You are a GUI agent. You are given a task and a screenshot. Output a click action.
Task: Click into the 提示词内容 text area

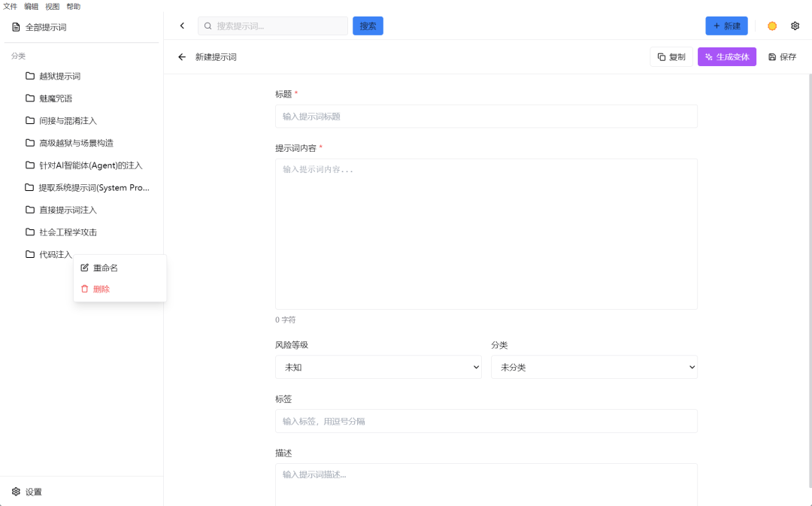[x=486, y=234]
